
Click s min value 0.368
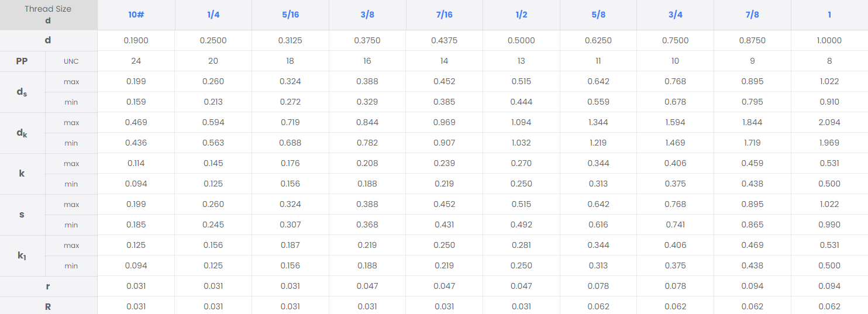coord(367,225)
